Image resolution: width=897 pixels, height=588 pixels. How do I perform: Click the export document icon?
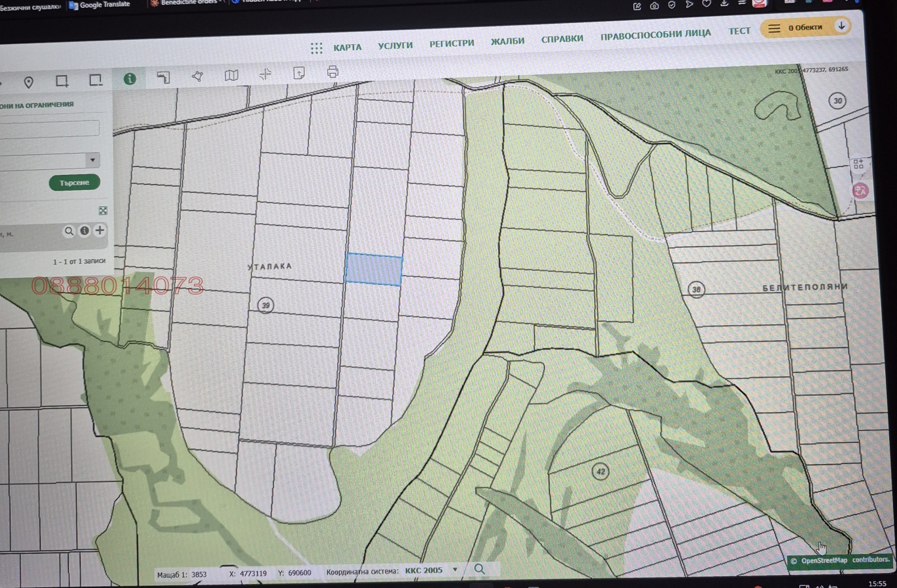coord(299,73)
